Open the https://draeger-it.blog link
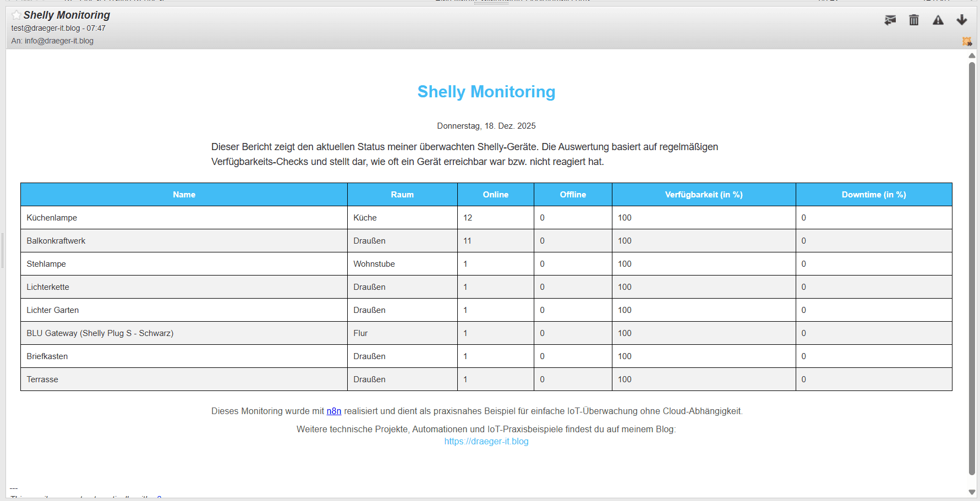980x501 pixels. pos(486,442)
